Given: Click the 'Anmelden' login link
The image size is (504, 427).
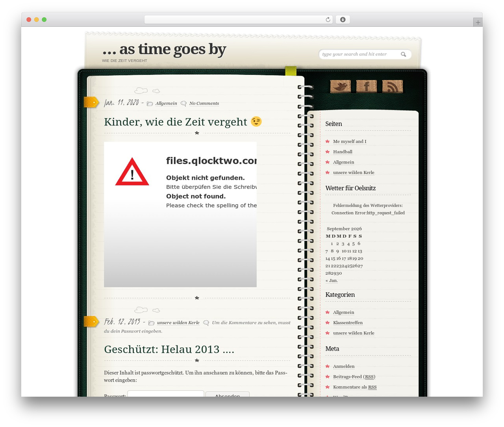Looking at the screenshot, I should tap(344, 366).
